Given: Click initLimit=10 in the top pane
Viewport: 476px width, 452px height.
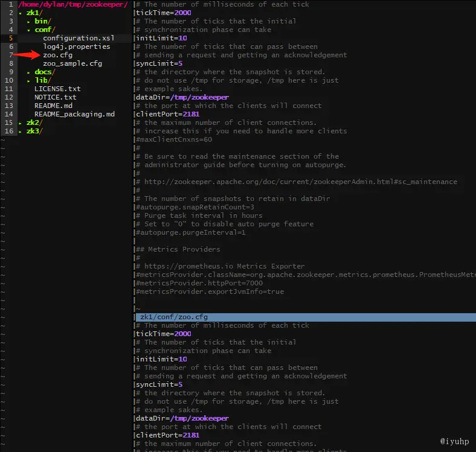Looking at the screenshot, I should click(x=161, y=38).
